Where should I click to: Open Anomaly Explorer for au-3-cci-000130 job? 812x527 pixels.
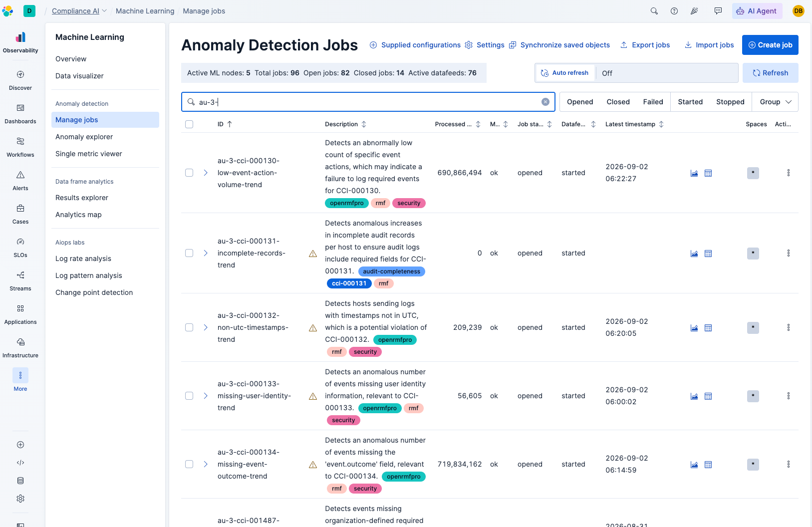click(708, 173)
